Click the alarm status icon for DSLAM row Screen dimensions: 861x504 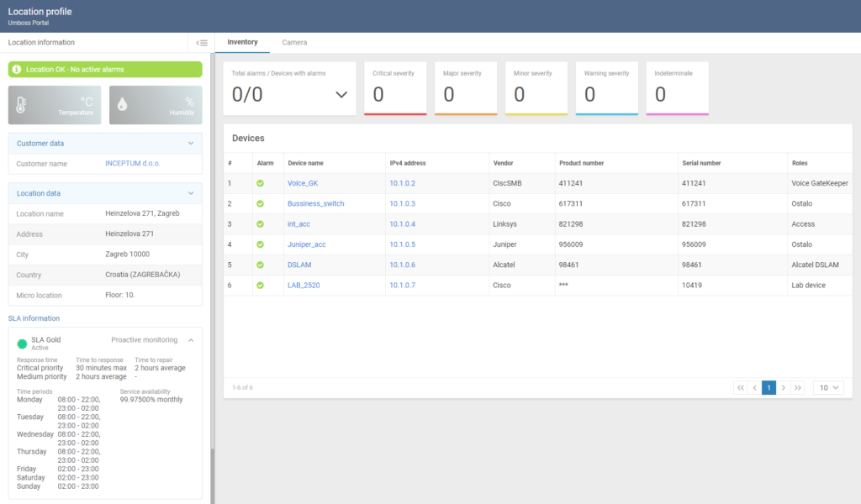[x=260, y=265]
